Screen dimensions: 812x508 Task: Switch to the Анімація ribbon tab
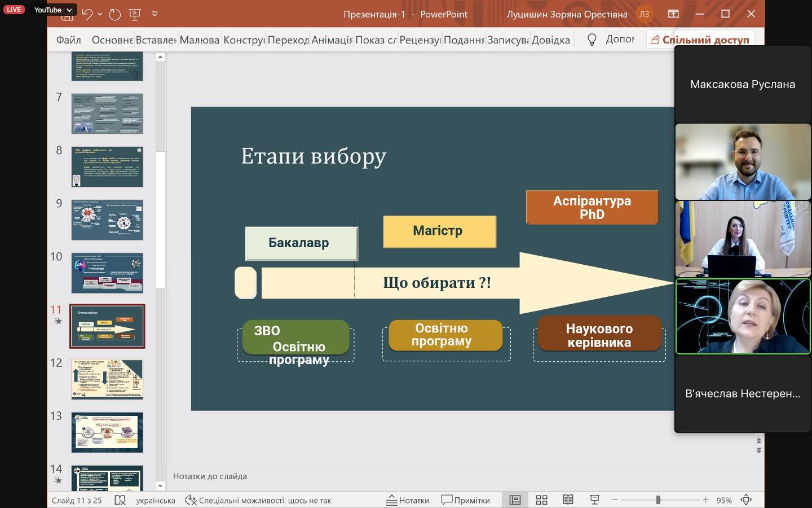(332, 40)
